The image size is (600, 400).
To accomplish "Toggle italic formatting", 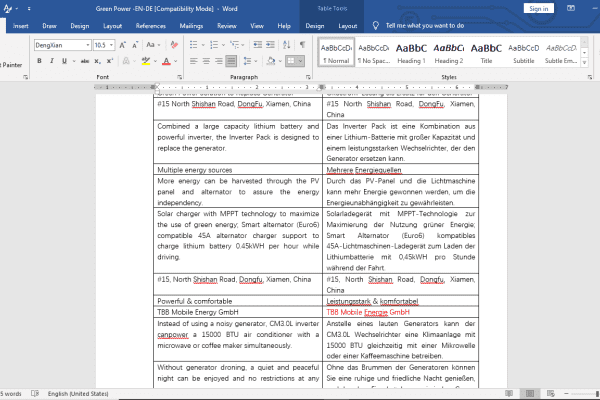I will pyautogui.click(x=52, y=61).
